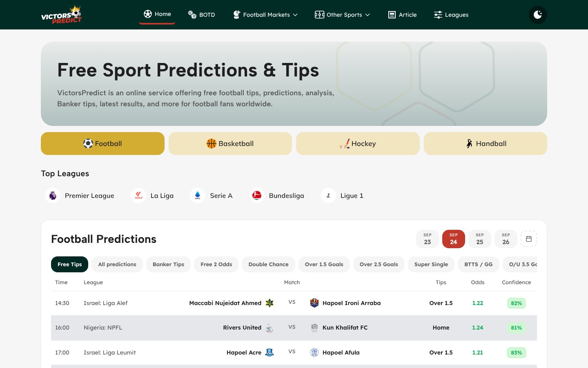Click the Bundesliga logo icon
This screenshot has width=588, height=368.
point(257,195)
